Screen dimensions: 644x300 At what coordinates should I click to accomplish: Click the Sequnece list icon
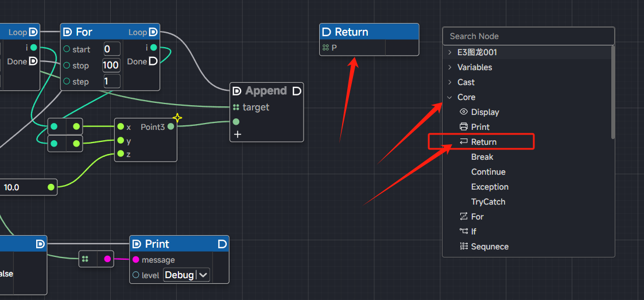click(464, 247)
